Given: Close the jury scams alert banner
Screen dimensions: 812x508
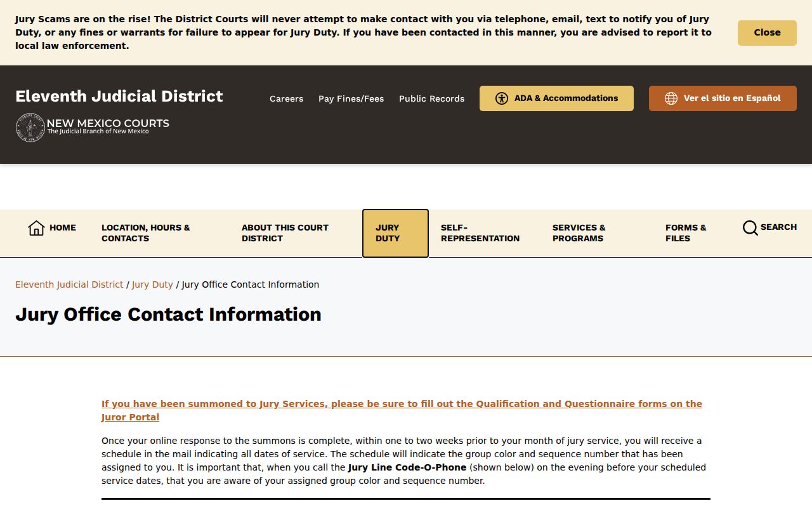Looking at the screenshot, I should tap(767, 33).
